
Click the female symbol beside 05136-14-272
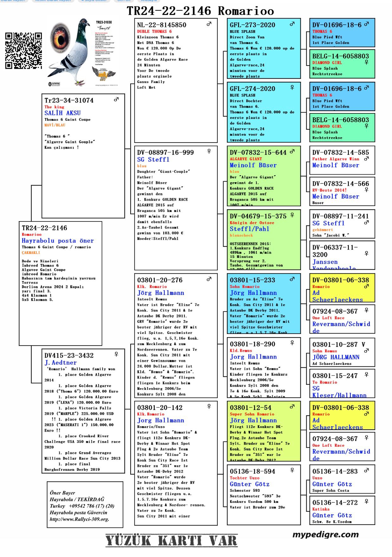(366, 502)
